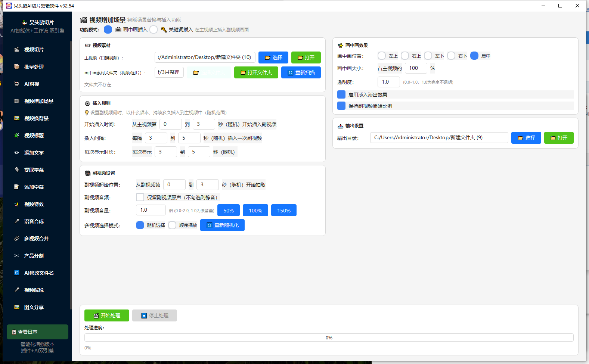Click the processing progress bar
The image size is (589, 364).
pos(329,337)
